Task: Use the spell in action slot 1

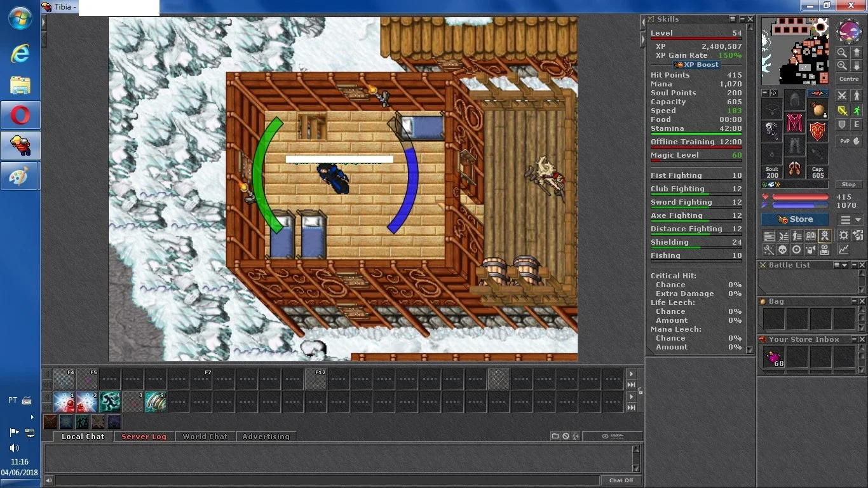Action: pyautogui.click(x=64, y=402)
